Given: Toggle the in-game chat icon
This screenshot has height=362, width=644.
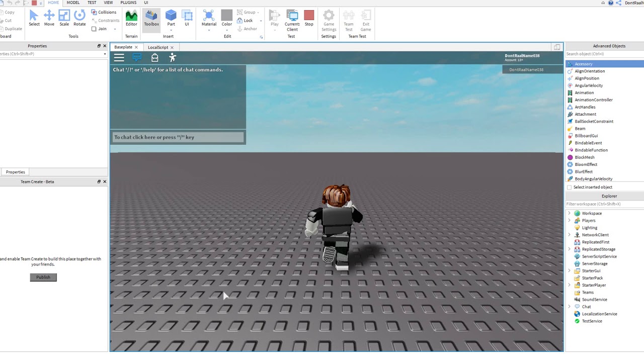Looking at the screenshot, I should coord(137,57).
